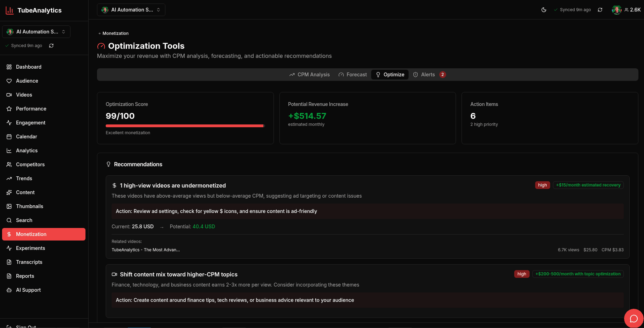
Task: Expand the truncated TubeAnalytics related video entry
Action: [x=145, y=250]
